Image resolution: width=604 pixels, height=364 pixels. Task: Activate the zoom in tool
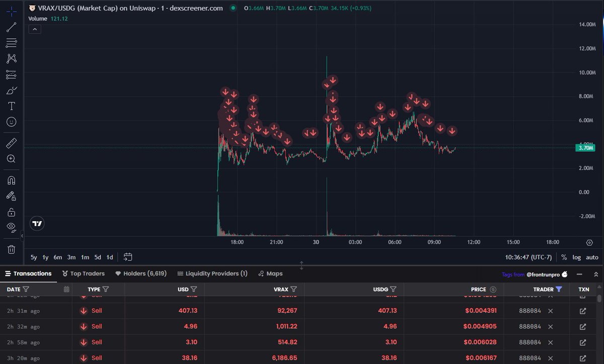pyautogui.click(x=11, y=159)
